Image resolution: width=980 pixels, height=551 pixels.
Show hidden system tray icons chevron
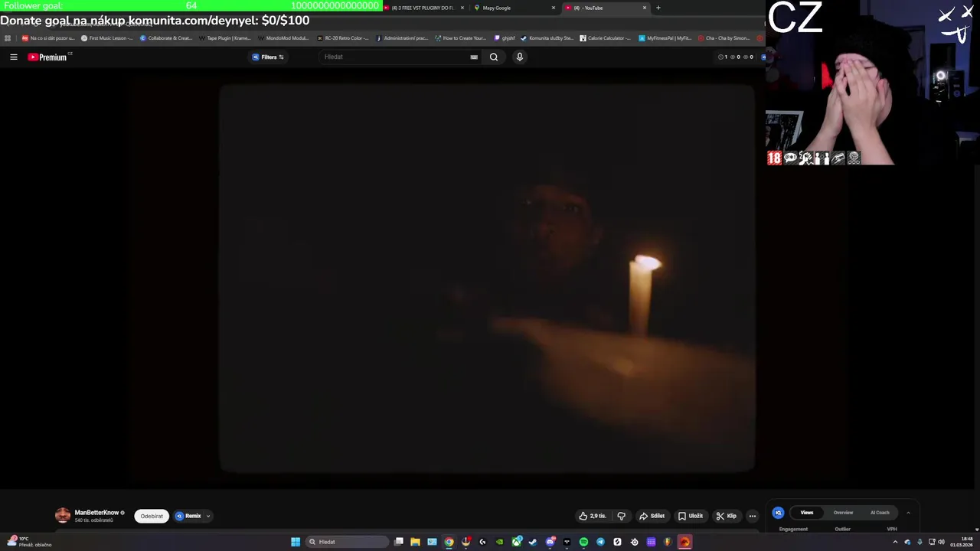(x=895, y=542)
